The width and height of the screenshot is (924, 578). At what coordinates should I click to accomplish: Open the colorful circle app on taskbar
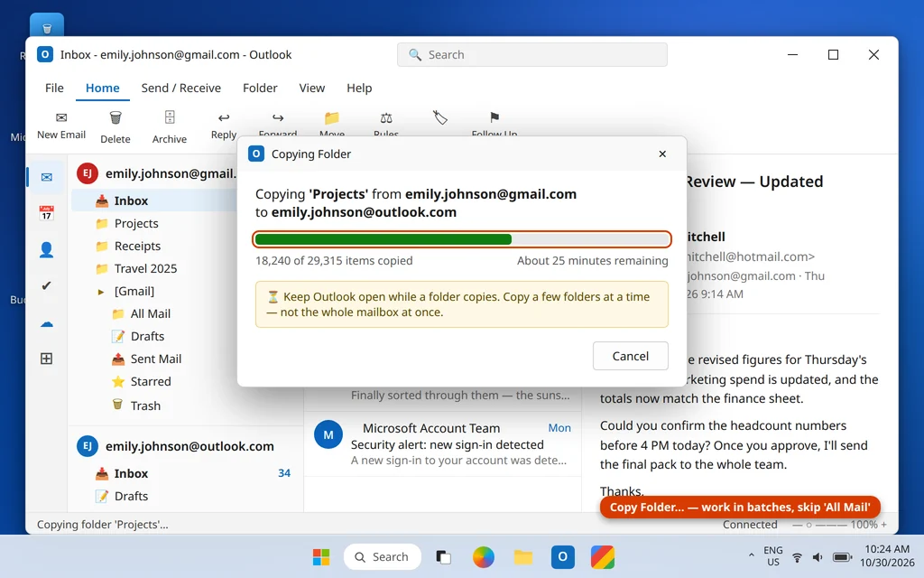pos(484,556)
